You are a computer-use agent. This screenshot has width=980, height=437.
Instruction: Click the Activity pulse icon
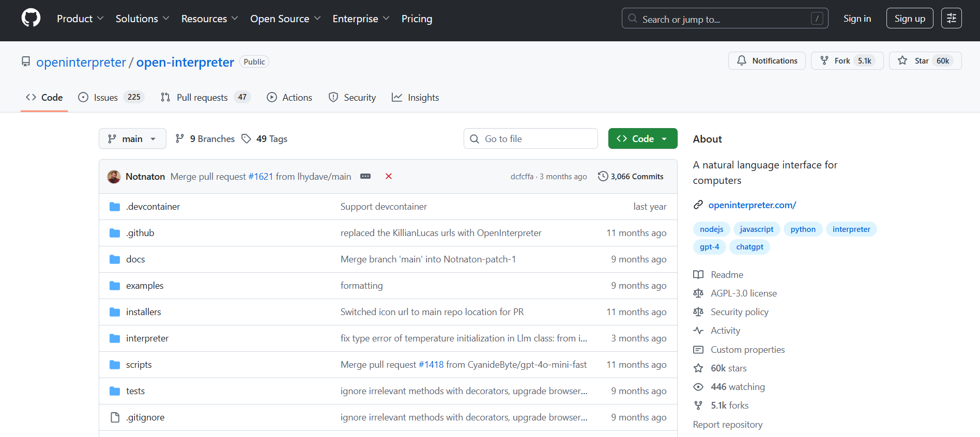(x=698, y=331)
